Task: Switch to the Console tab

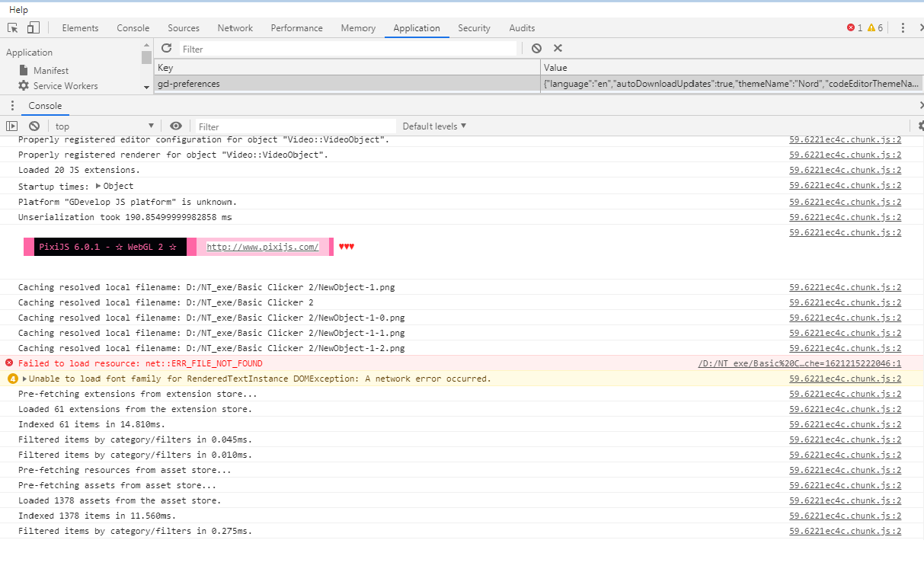Action: [133, 28]
